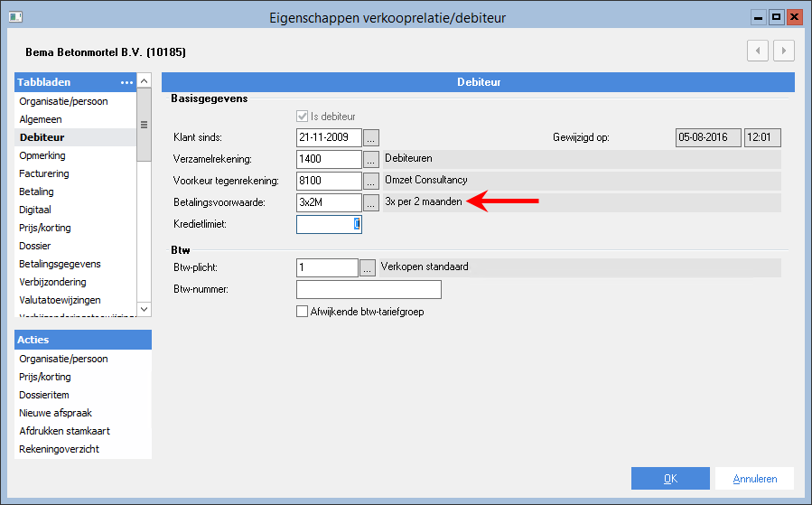Click the Gewijzigd op date 05-08-2016
Image resolution: width=812 pixels, height=505 pixels.
[708, 138]
